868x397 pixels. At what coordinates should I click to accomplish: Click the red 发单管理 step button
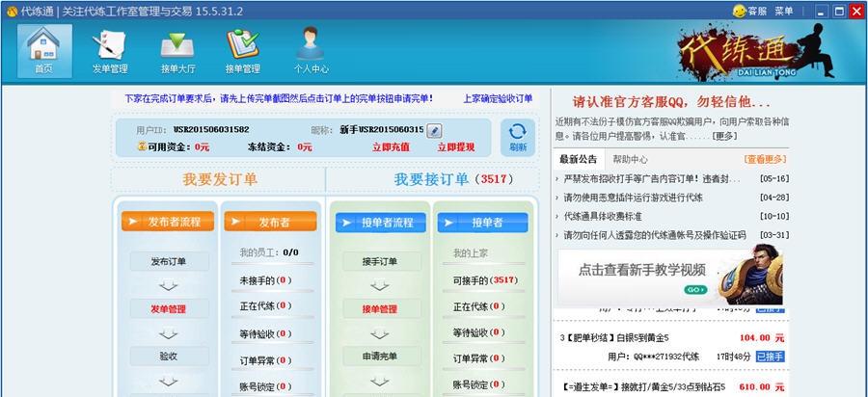169,309
